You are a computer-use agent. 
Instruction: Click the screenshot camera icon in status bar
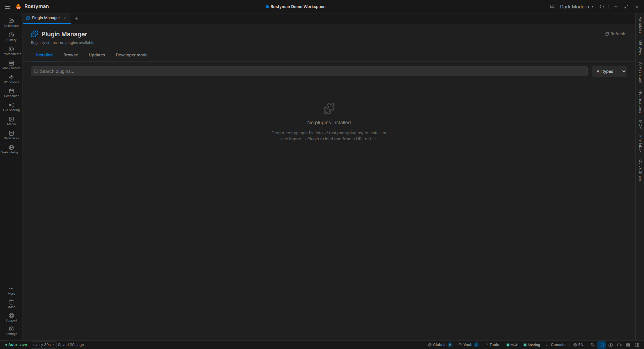pos(610,345)
